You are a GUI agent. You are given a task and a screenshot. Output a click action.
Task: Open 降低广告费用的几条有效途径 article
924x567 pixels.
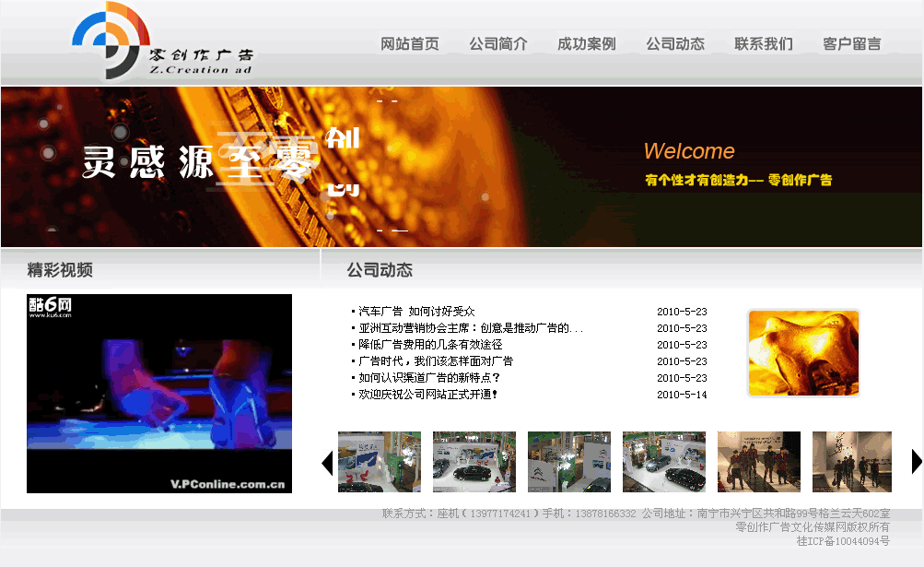[430, 345]
